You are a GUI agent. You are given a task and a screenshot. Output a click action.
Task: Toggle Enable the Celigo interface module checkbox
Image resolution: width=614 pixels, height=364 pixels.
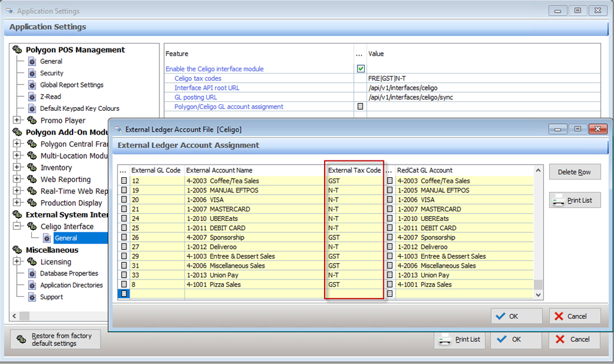[361, 68]
